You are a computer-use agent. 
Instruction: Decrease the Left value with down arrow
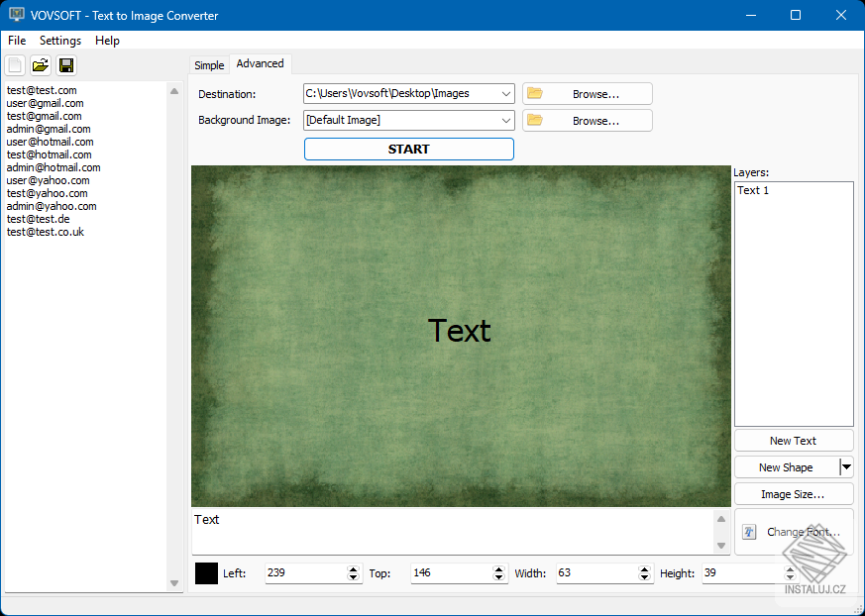[354, 577]
